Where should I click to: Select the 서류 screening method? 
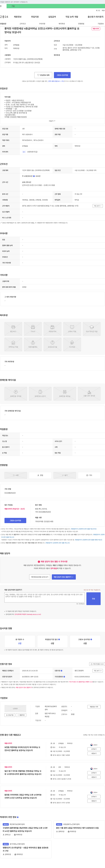(x=16, y=475)
